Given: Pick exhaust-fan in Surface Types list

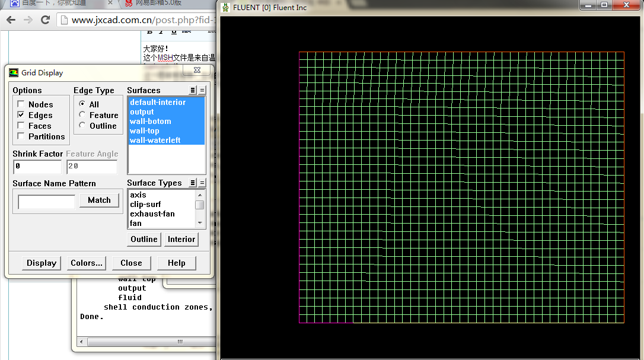Looking at the screenshot, I should click(152, 214).
